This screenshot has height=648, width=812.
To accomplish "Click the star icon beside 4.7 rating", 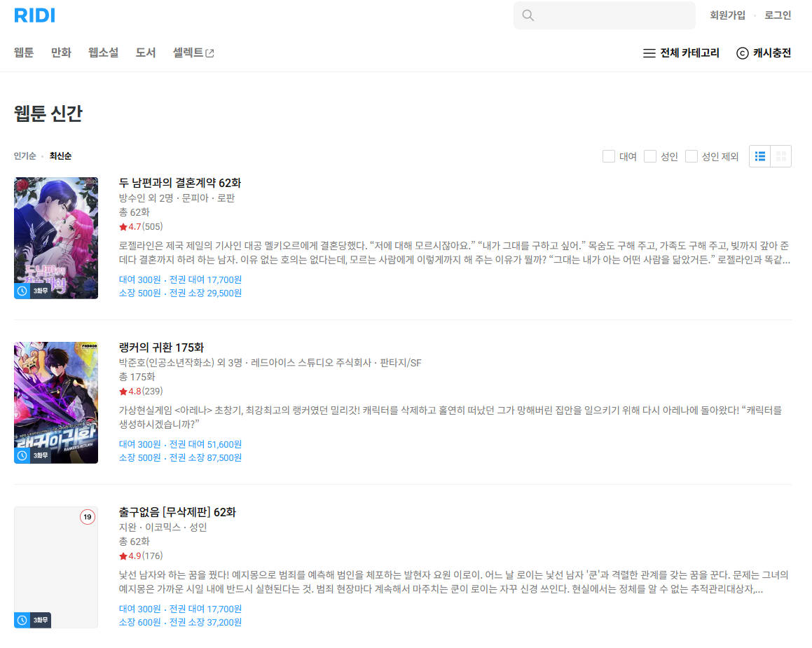I will pos(125,226).
